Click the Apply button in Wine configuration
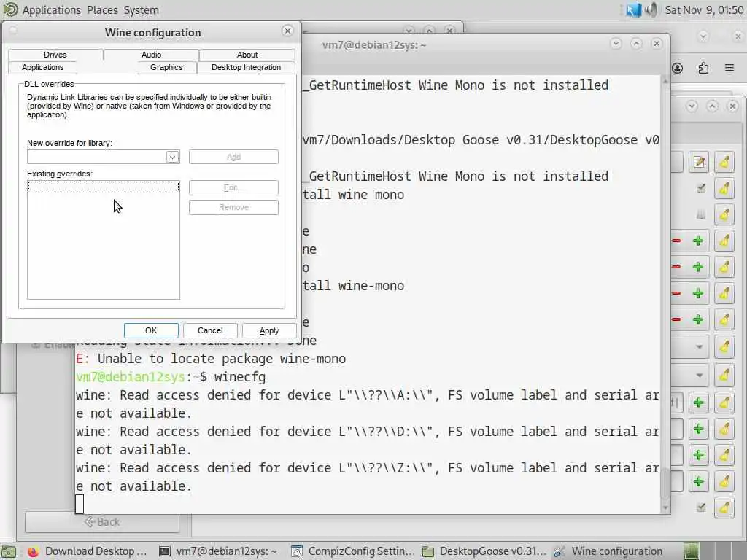This screenshot has height=560, width=747. coord(269,330)
